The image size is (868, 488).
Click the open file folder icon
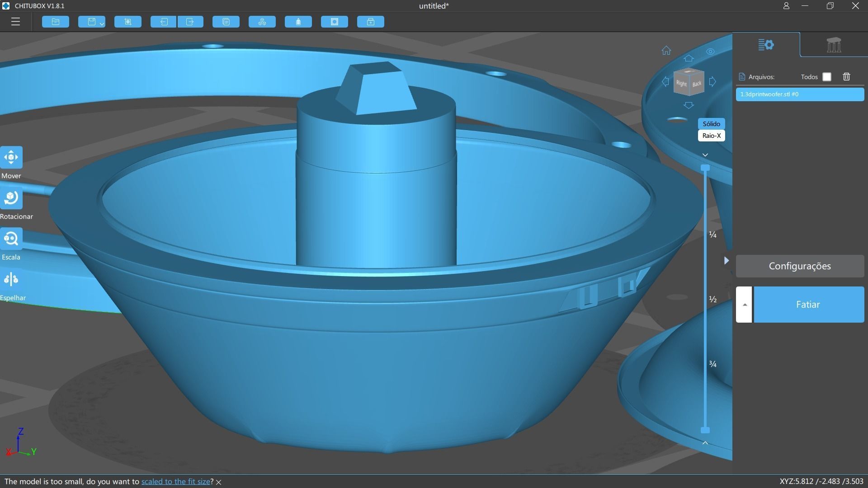click(56, 22)
